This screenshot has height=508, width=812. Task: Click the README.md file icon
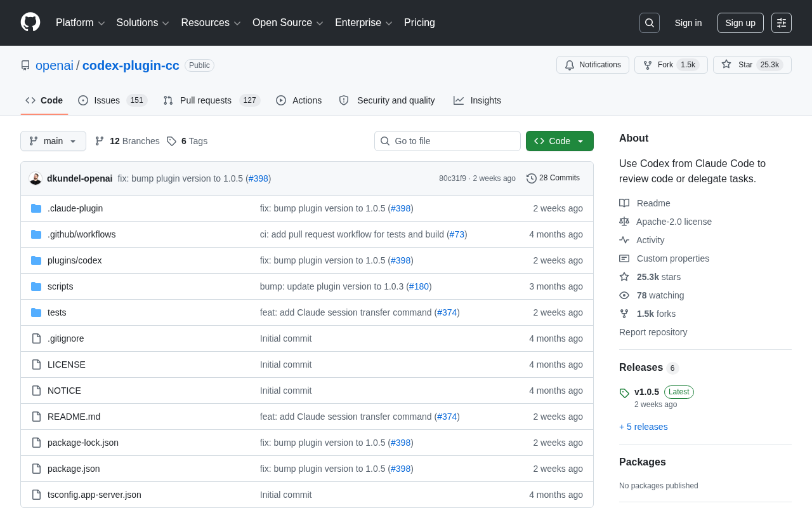[x=36, y=417]
